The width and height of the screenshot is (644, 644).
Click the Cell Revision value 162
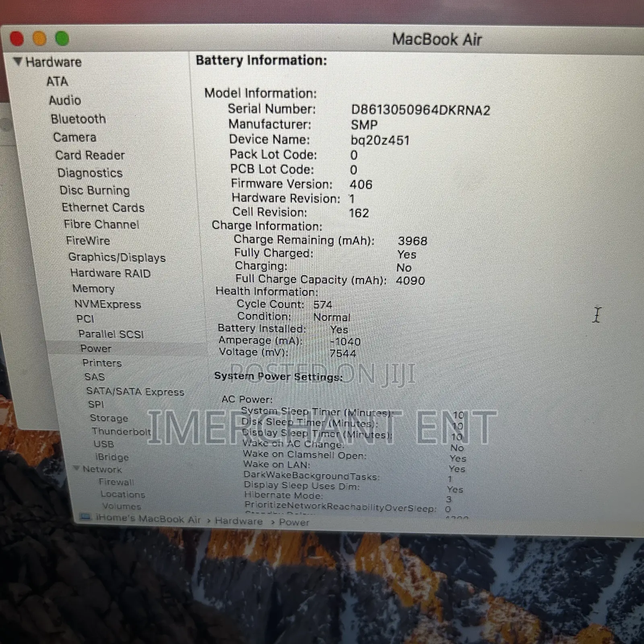359,213
